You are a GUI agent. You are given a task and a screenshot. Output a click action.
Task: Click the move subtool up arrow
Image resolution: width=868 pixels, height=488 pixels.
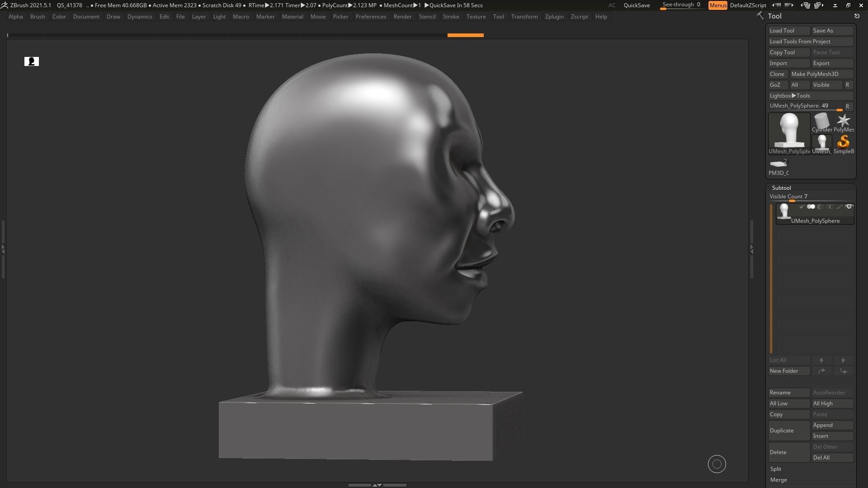coord(821,360)
